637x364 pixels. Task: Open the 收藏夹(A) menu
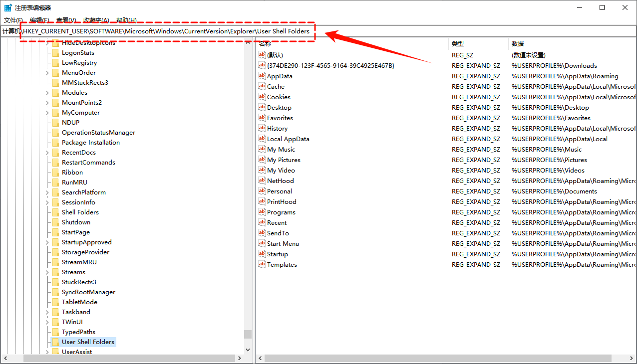point(96,20)
